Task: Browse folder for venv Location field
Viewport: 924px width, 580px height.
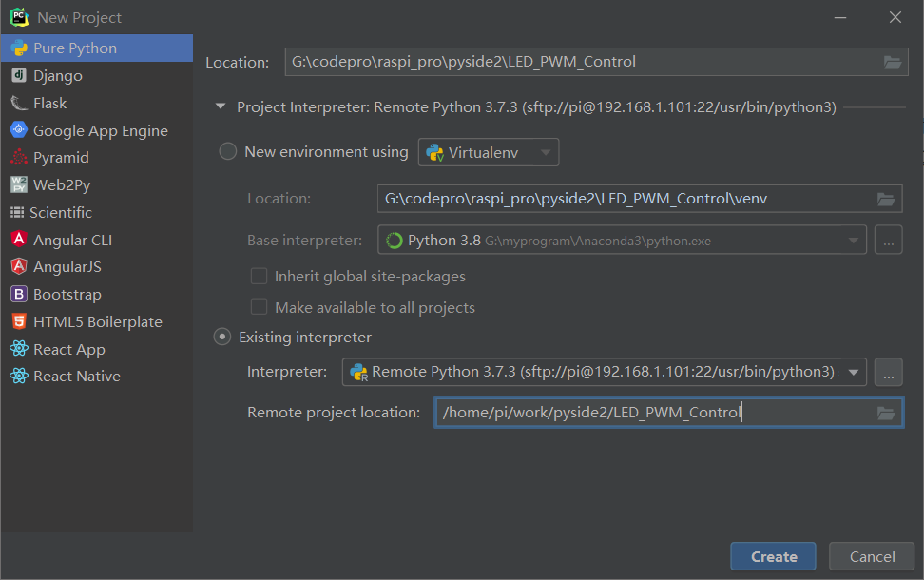Action: click(x=886, y=200)
